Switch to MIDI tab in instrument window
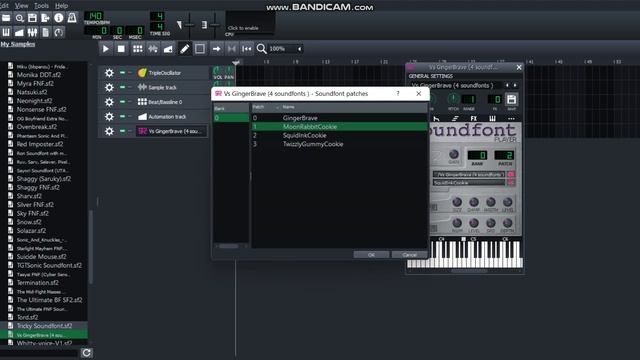This screenshot has height=360, width=640. tap(492, 118)
